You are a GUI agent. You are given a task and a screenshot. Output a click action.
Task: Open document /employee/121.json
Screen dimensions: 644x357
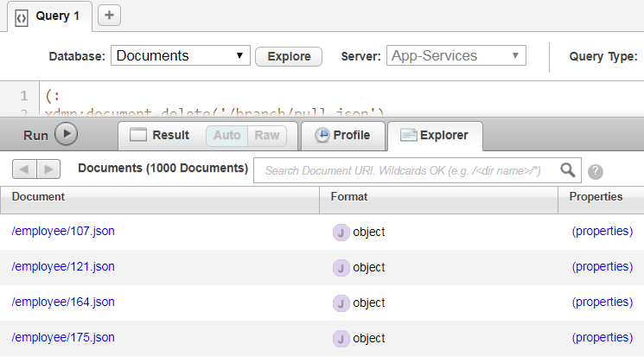click(63, 267)
